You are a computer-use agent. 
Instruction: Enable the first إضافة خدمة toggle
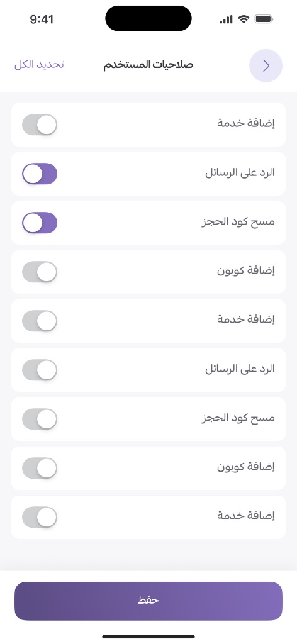[40, 125]
